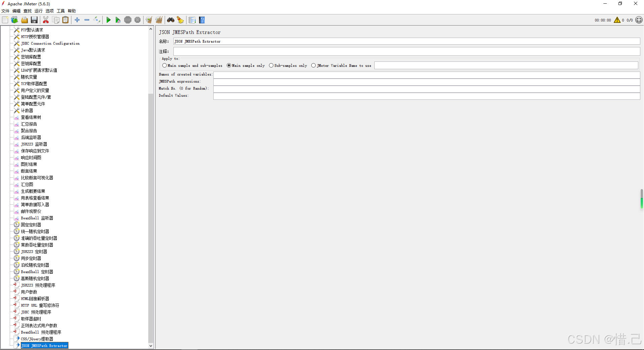Select the CSS/JQuery提取器 tree node
644x350 pixels.
click(x=37, y=339)
